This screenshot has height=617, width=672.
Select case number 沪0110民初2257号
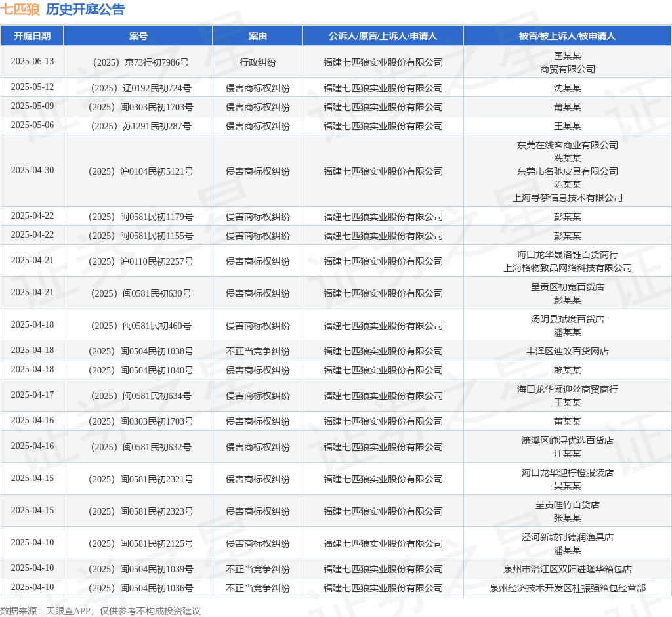(140, 261)
